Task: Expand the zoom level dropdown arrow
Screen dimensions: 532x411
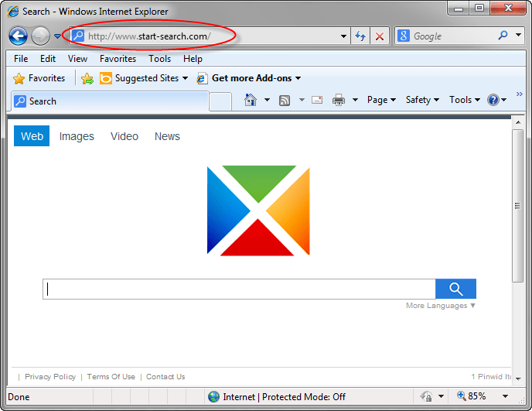Action: click(505, 396)
